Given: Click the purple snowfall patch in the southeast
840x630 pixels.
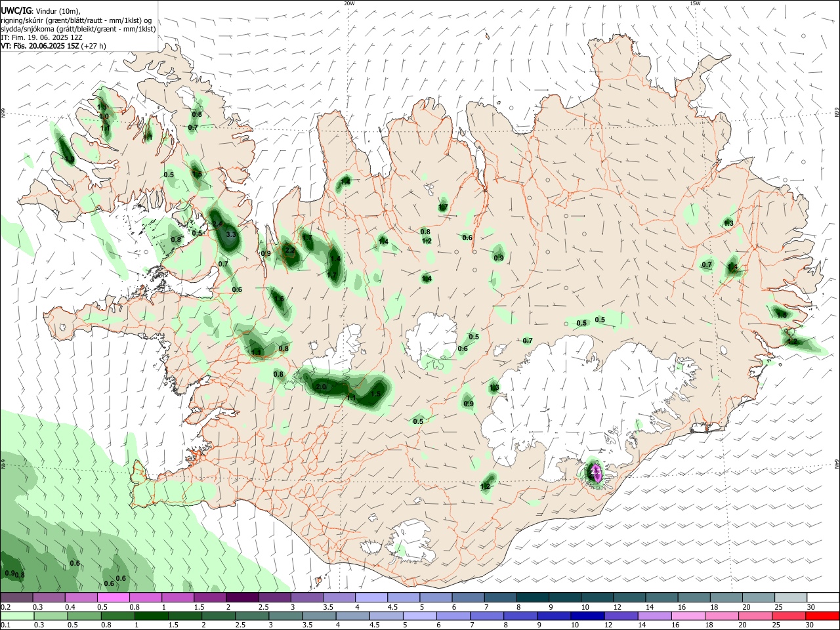Looking at the screenshot, I should [596, 472].
